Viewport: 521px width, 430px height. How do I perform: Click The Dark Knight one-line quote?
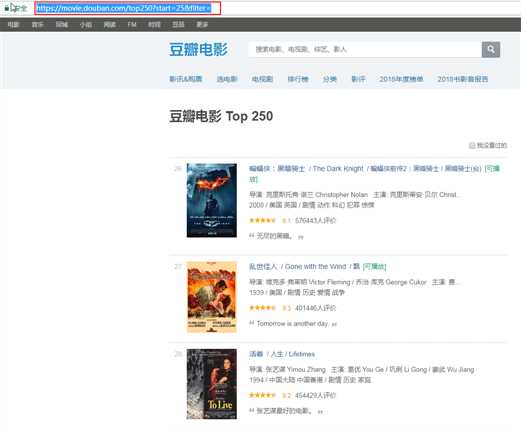274,236
